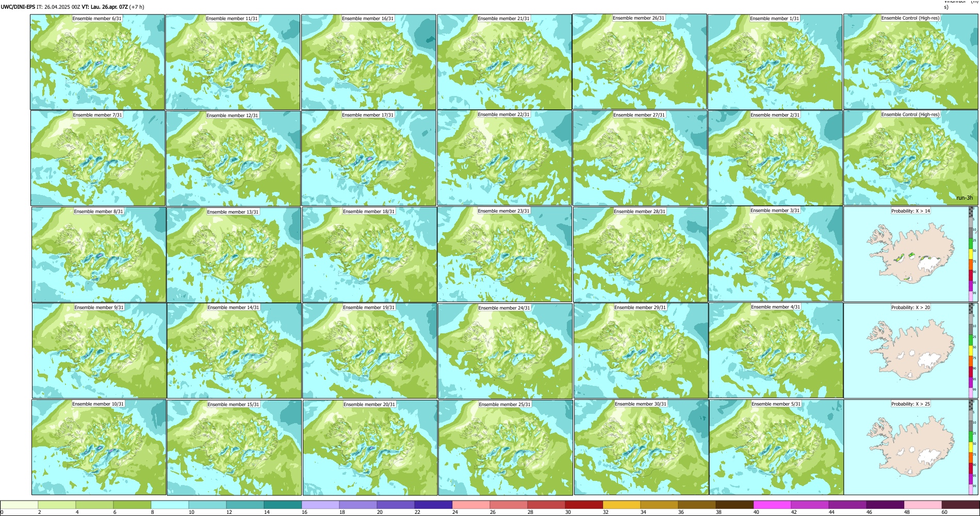The width and height of the screenshot is (980, 516).
Task: Click the UWC/DINI-EPS header title
Action: (x=18, y=7)
